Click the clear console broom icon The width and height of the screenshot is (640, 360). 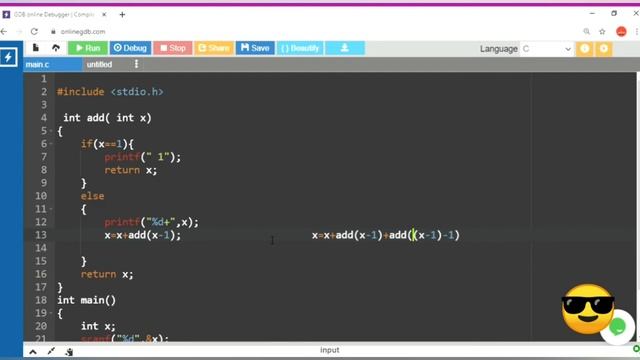click(69, 351)
